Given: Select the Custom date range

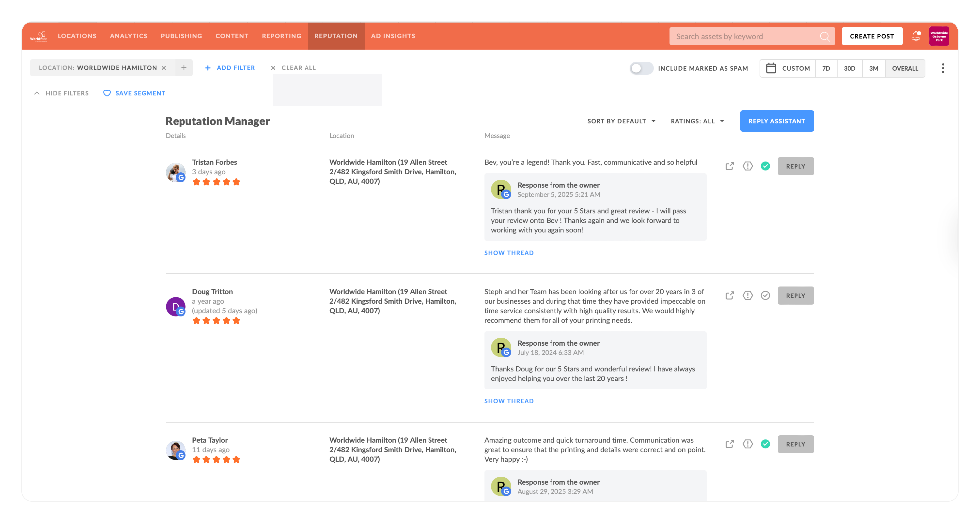Looking at the screenshot, I should coord(788,68).
